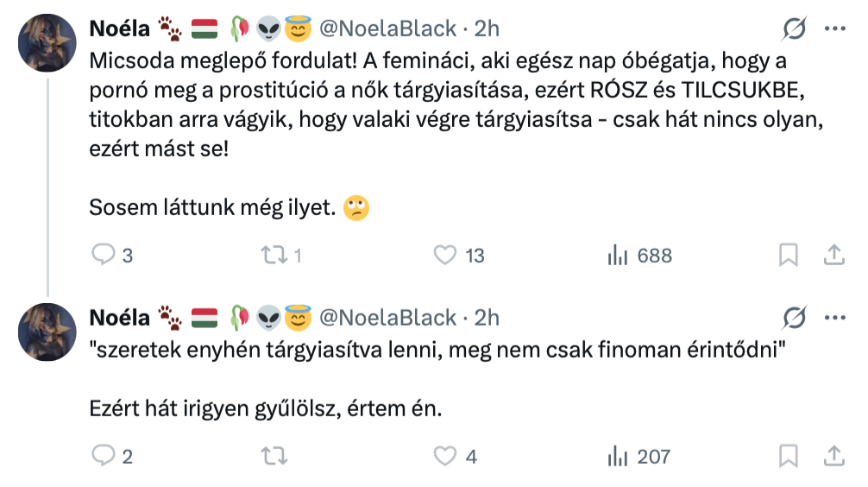Bookmark the first tweet

pos(788,255)
